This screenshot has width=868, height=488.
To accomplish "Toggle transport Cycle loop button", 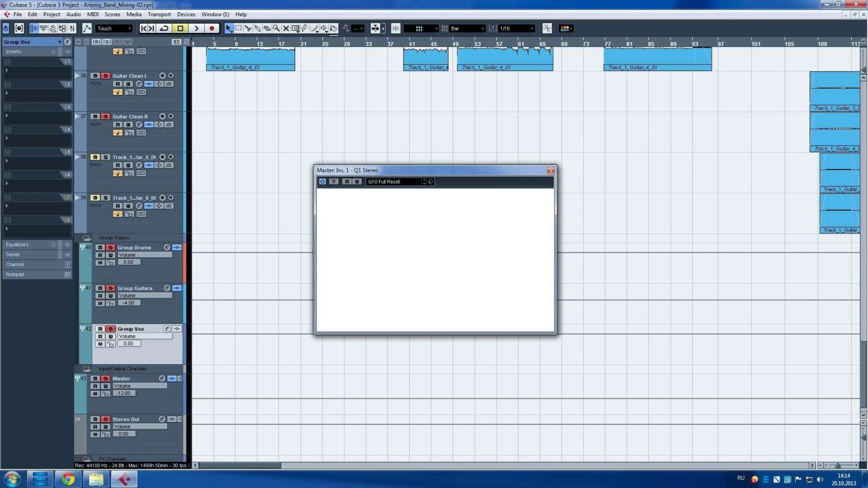I will click(x=164, y=28).
